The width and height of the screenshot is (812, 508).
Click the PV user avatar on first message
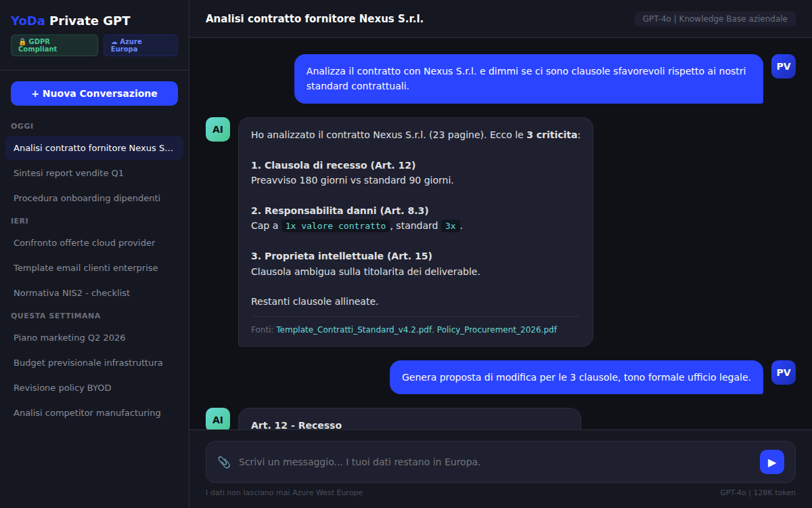(x=783, y=66)
